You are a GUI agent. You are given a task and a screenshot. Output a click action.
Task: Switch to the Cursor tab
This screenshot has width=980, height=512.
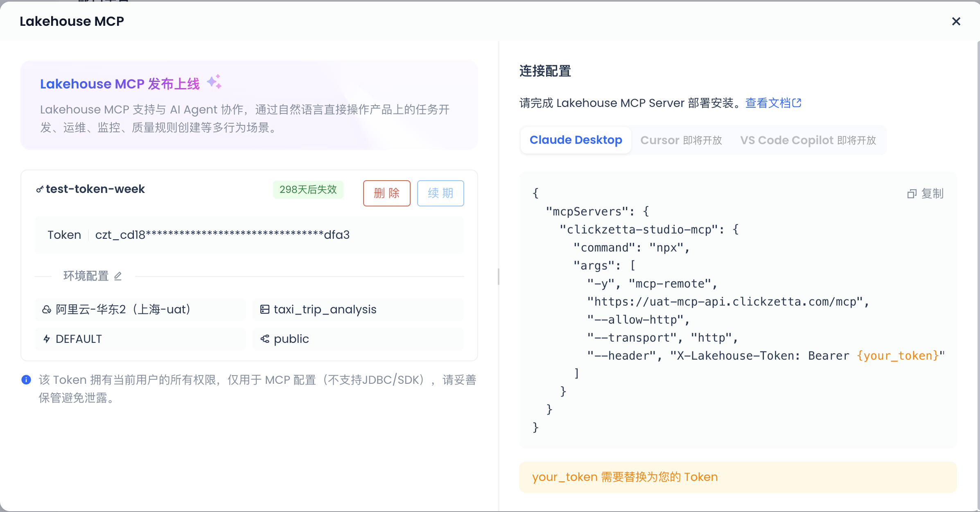point(681,140)
